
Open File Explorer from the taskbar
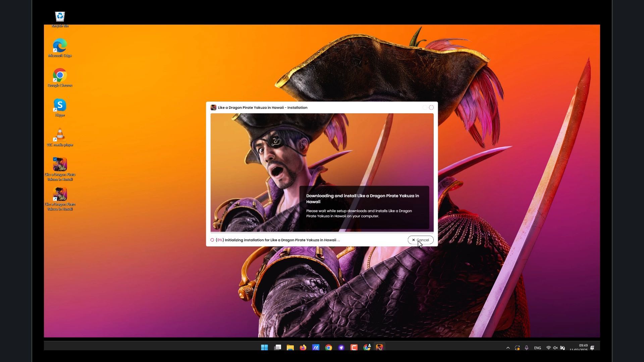[x=290, y=348]
